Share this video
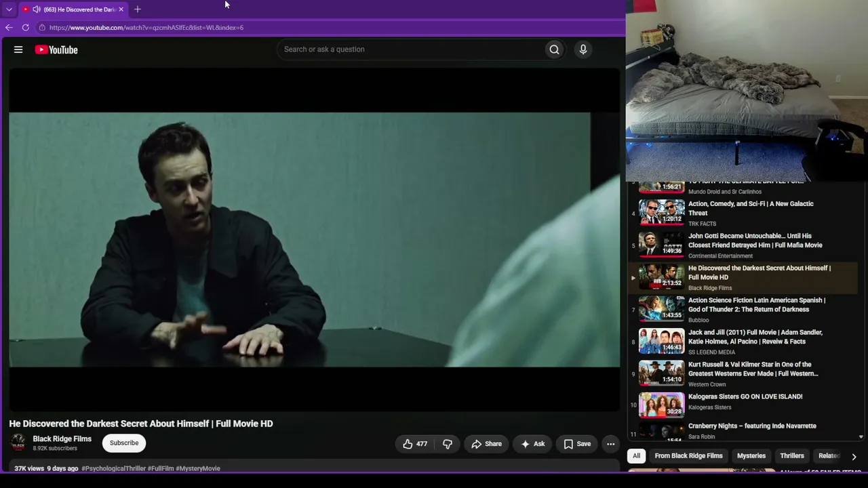 486,444
